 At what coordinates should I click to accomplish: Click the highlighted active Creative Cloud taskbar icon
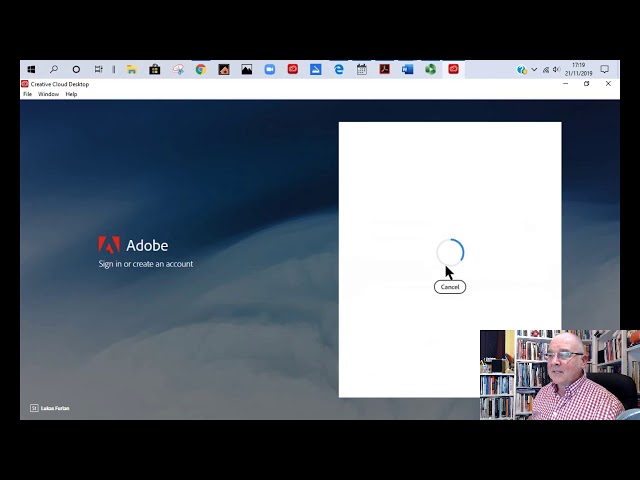[x=453, y=69]
